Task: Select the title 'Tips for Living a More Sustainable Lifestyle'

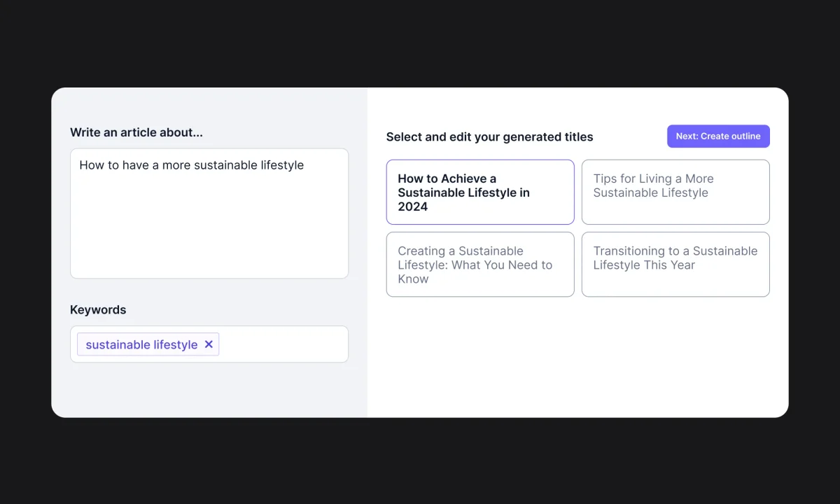Action: [675, 192]
